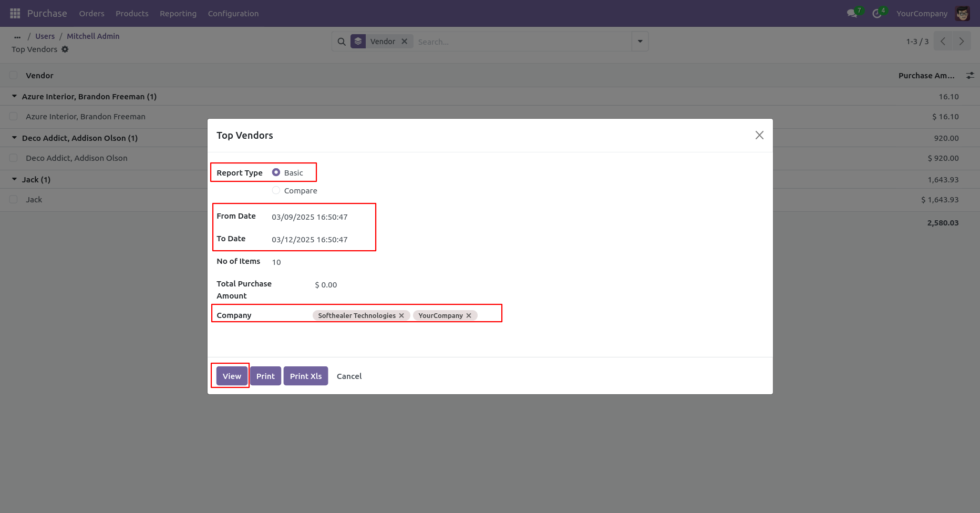Click the View button
This screenshot has width=980, height=513.
click(x=232, y=376)
